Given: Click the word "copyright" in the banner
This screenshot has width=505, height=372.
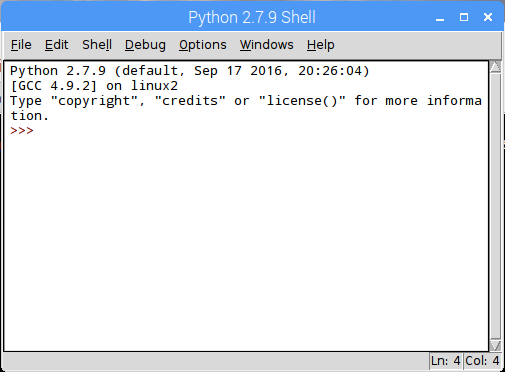Looking at the screenshot, I should [x=94, y=101].
